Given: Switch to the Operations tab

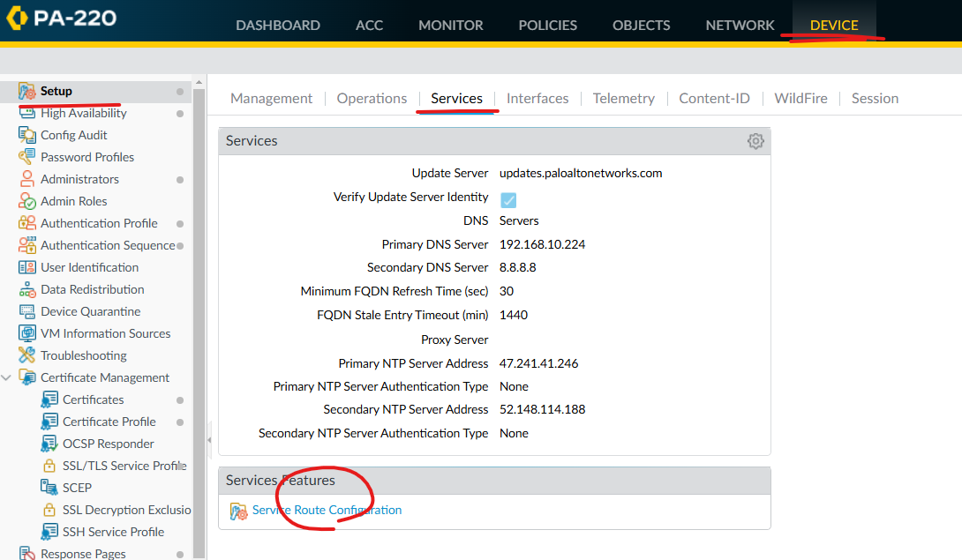Looking at the screenshot, I should click(372, 98).
